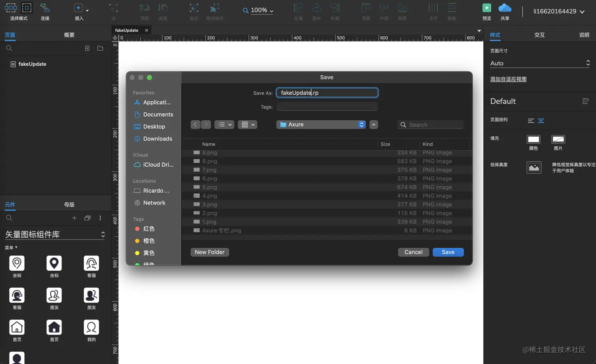The width and height of the screenshot is (596, 364).
Task: Click the filled 首页 home icon
Action: click(x=54, y=327)
